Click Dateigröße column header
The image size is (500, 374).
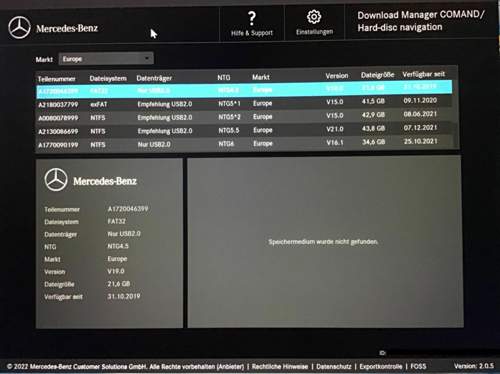coord(377,75)
